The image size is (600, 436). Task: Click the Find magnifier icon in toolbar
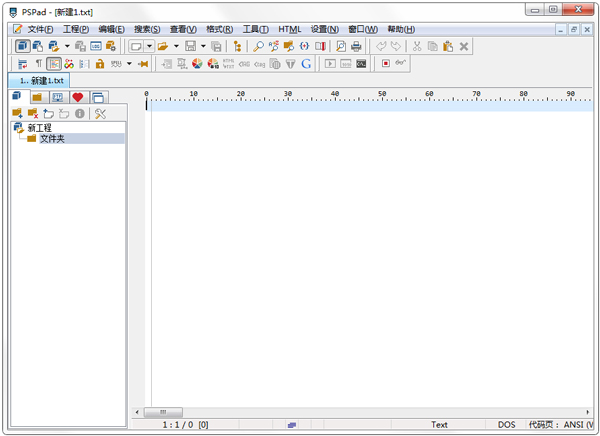[x=258, y=46]
